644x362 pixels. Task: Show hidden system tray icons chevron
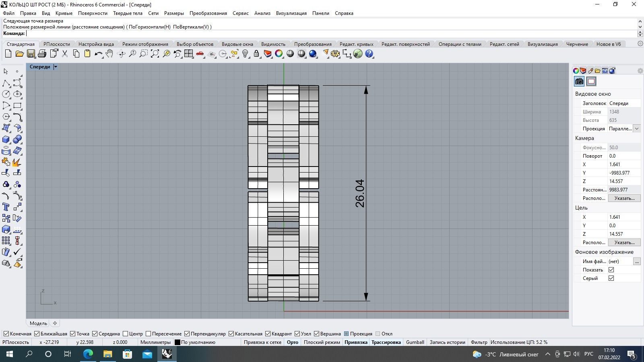tap(547, 354)
